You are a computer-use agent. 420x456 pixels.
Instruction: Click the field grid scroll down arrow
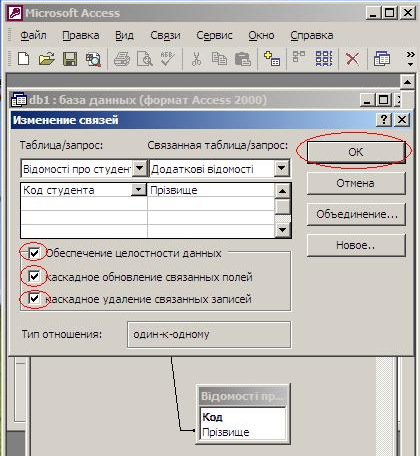(282, 230)
